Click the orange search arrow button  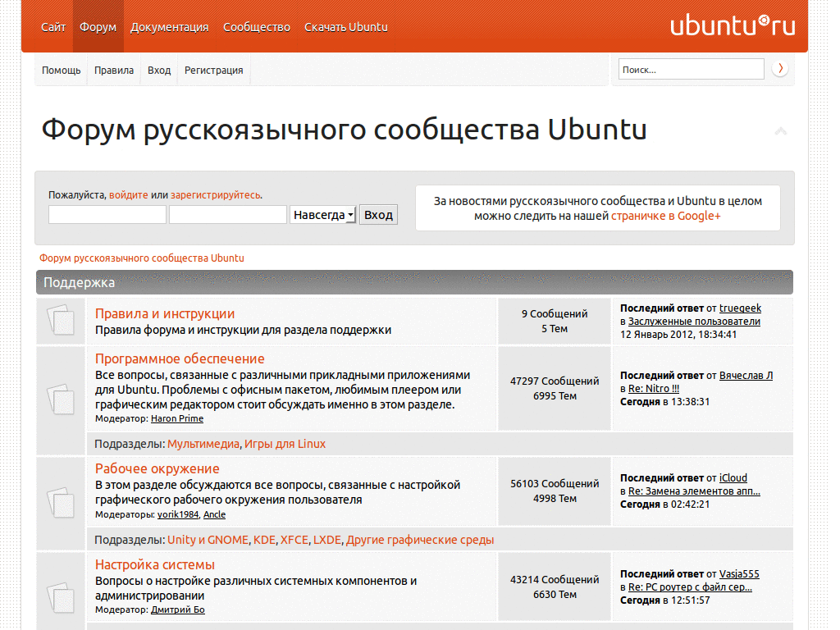pos(780,69)
